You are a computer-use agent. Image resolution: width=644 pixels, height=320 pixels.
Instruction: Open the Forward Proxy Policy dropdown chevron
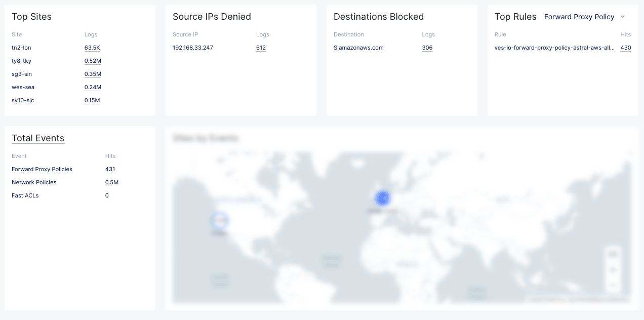[x=623, y=17]
